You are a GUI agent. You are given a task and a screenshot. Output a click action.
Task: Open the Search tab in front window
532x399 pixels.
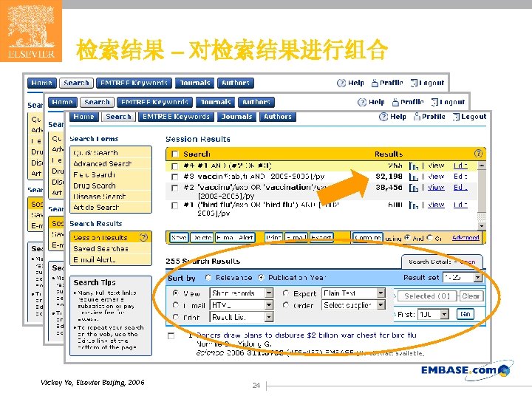[x=118, y=117]
